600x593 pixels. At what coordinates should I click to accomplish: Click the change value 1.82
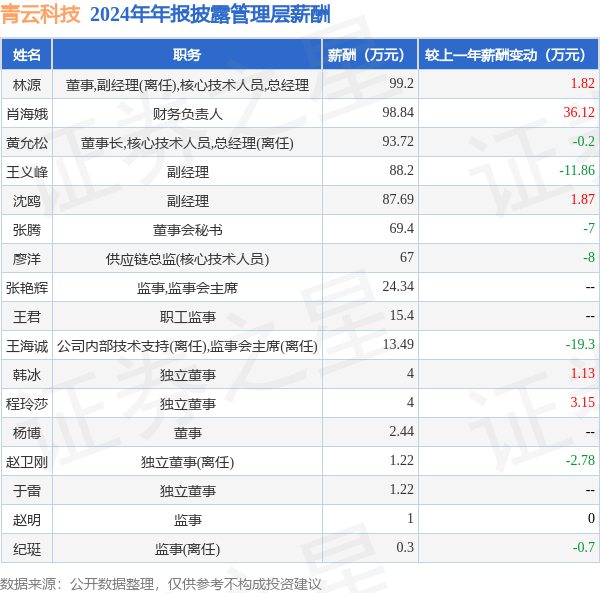582,83
